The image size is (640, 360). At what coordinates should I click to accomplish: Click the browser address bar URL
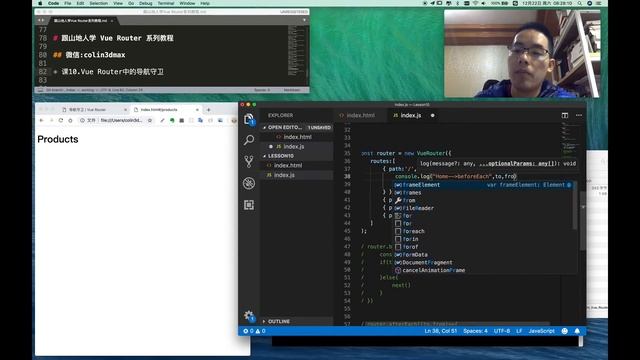click(122, 120)
